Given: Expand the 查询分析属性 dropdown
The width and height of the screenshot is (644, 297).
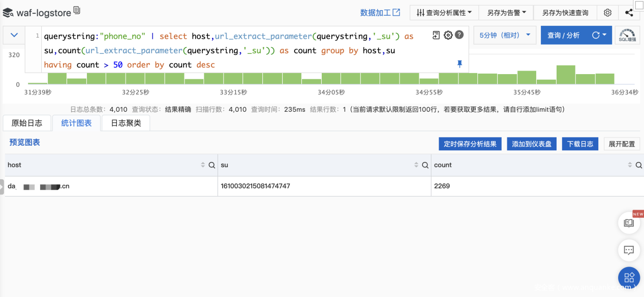Looking at the screenshot, I should pos(444,13).
